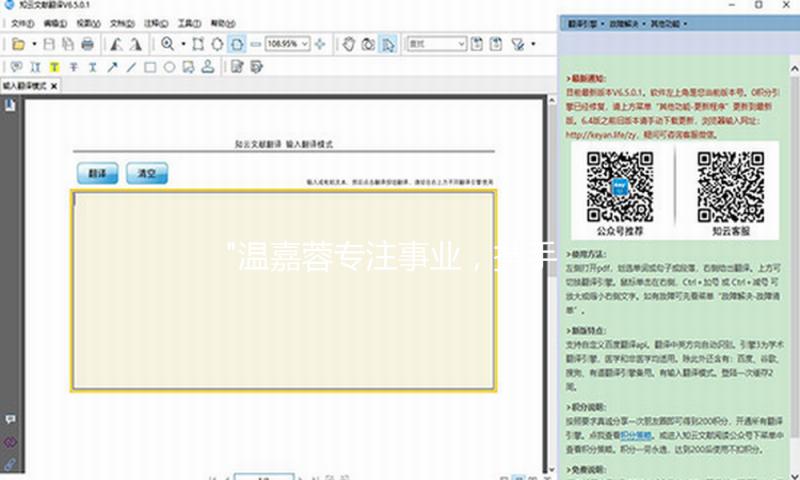
Task: Set fit page view
Action: 217,44
